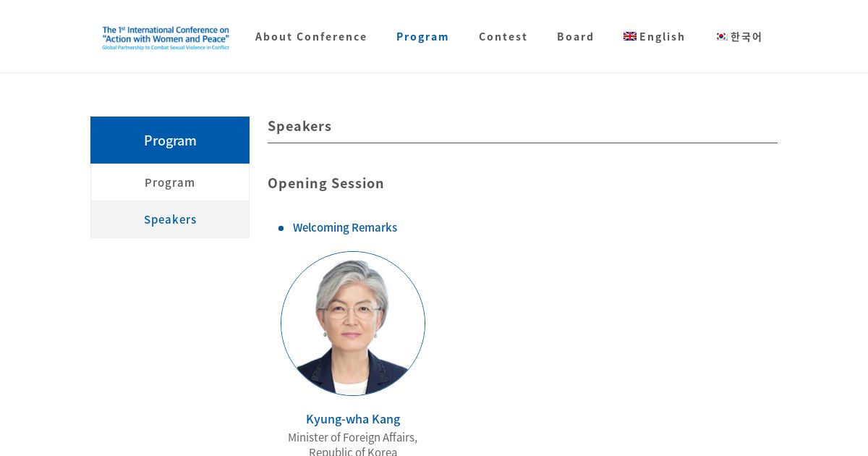Image resolution: width=868 pixels, height=456 pixels.
Task: Select Speakers in the sidebar
Action: tap(170, 219)
